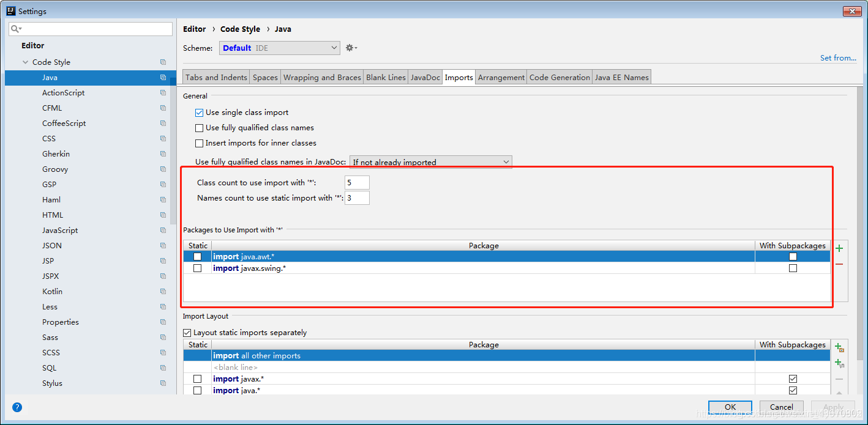Click the Set from... link

click(x=838, y=58)
